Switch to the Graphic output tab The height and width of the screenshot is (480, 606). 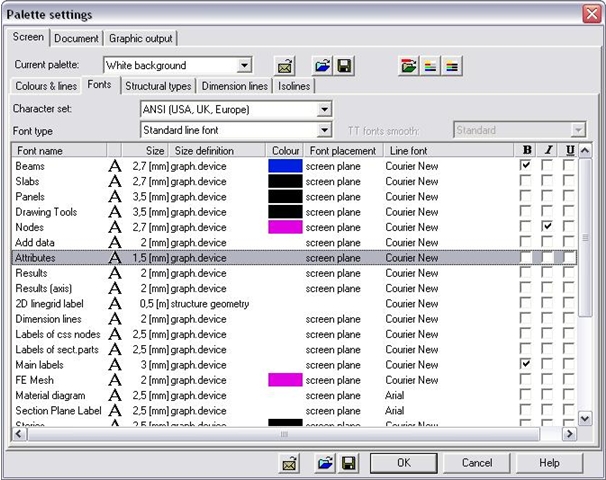click(x=140, y=38)
